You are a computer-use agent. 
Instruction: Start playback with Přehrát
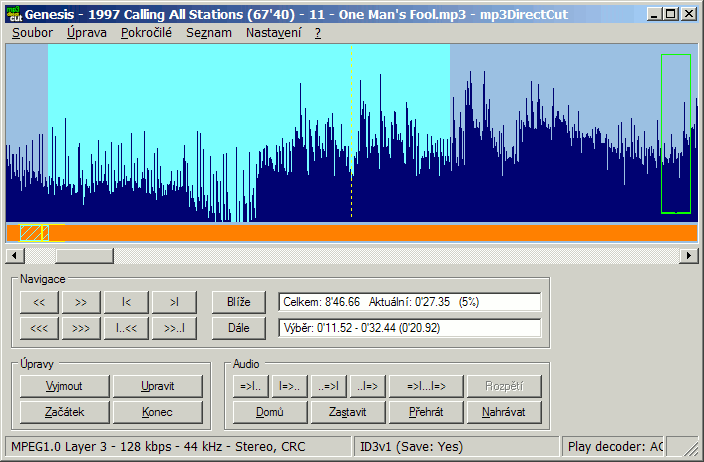click(426, 412)
